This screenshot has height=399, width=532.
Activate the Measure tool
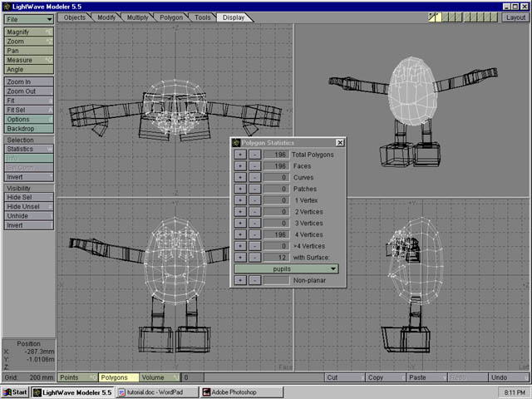pos(28,60)
